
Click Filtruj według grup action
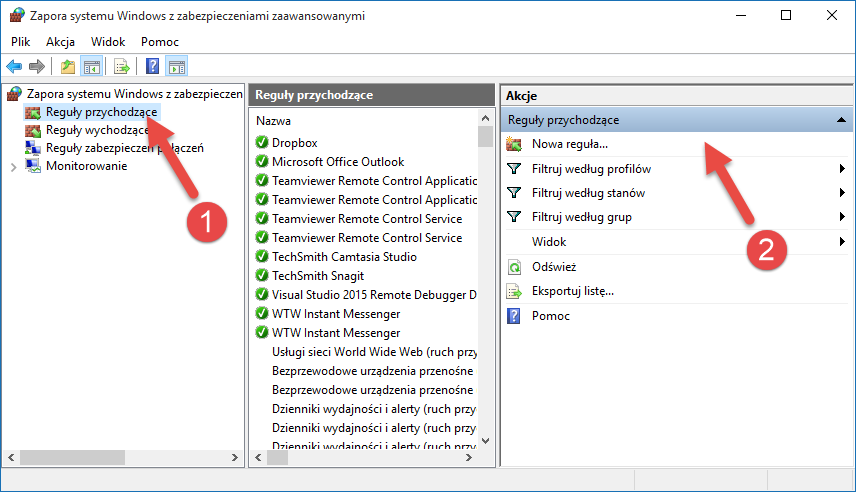(582, 217)
